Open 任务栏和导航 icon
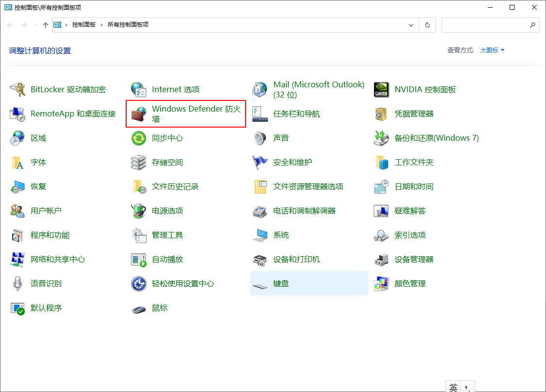This screenshot has height=392, width=546. [x=260, y=114]
